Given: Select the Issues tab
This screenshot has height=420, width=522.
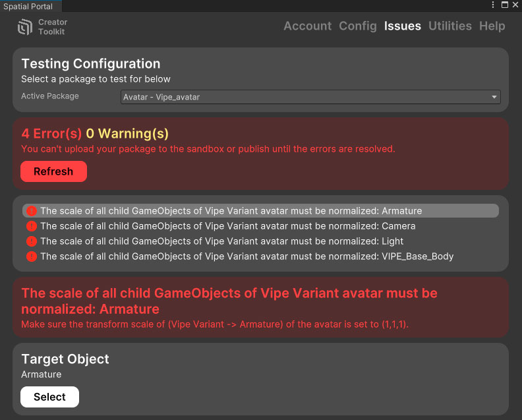Looking at the screenshot, I should pos(403,26).
